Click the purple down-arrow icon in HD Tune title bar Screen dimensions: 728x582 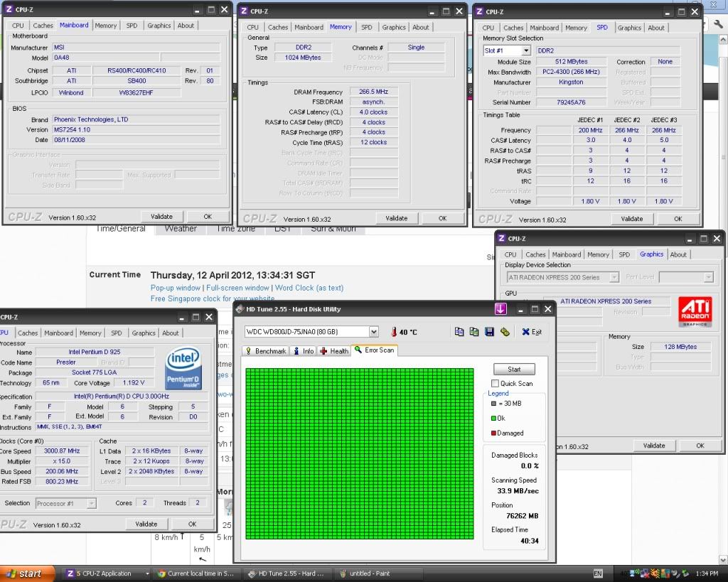pyautogui.click(x=501, y=309)
